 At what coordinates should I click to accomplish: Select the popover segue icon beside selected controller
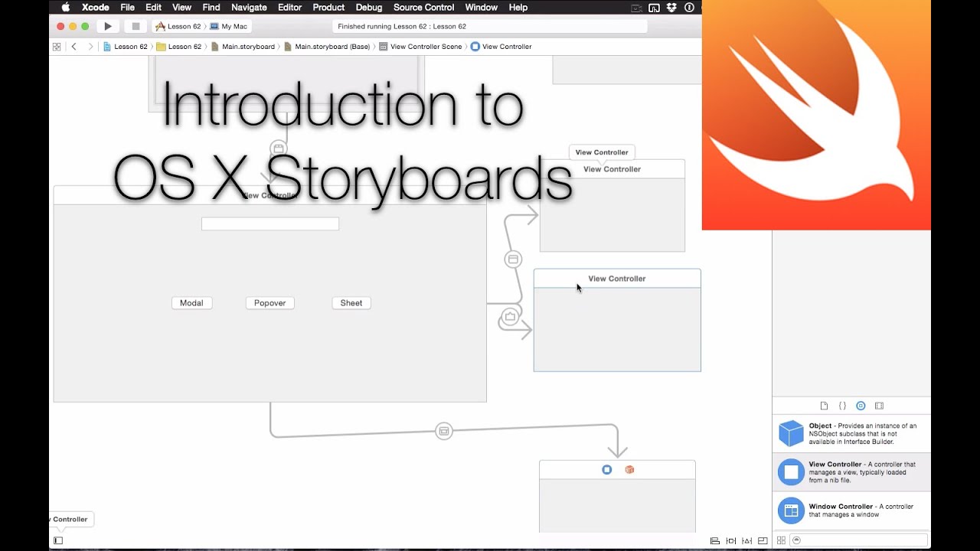[510, 316]
